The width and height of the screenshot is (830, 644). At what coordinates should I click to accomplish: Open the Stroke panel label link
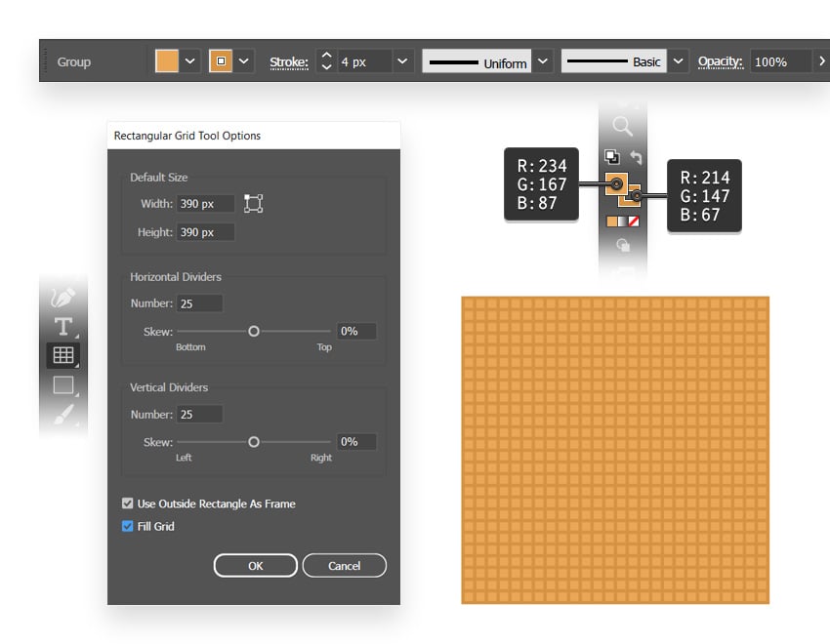click(x=289, y=61)
